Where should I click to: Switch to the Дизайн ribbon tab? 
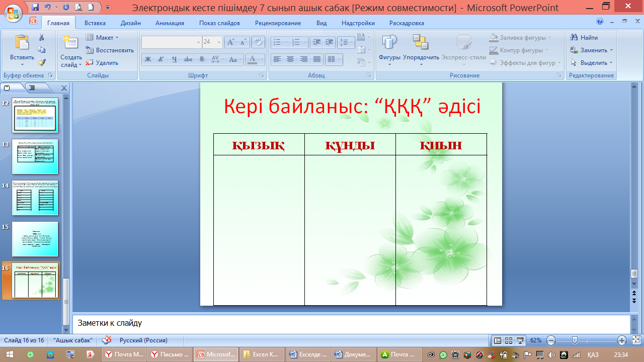(131, 23)
